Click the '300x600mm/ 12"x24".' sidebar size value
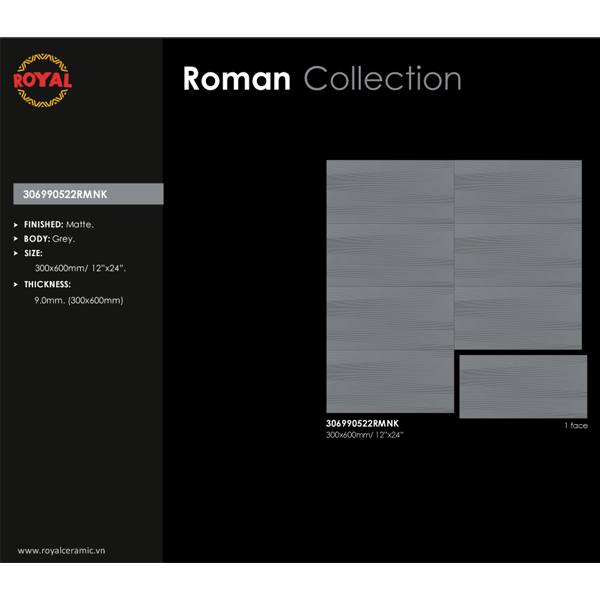This screenshot has width=600, height=600. point(80,268)
